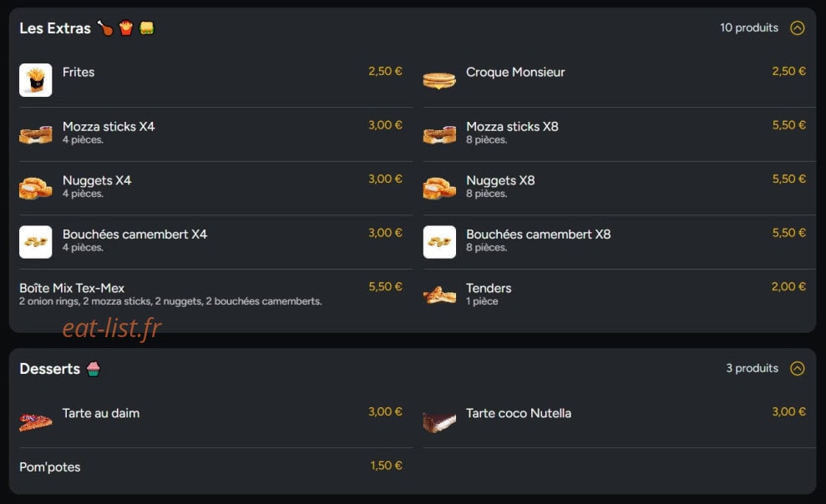Viewport: 826px width, 504px height.
Task: Open the Tarte coco Nutella picture
Action: [x=439, y=422]
